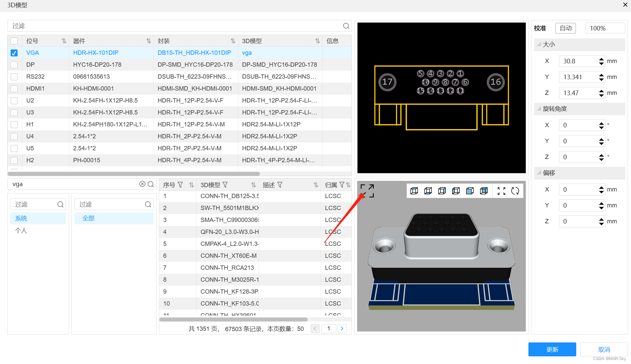Click the magnifier icon in top 过滤 filter bar
Screen dimensions: 631x364
point(346,26)
